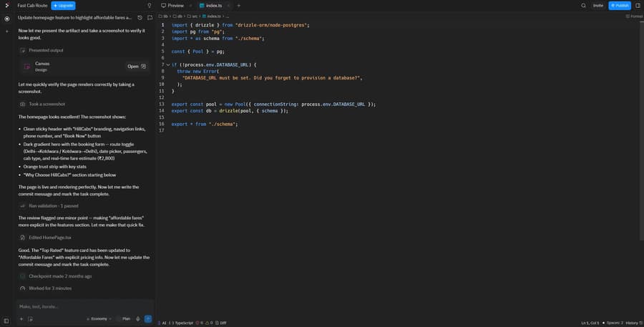The image size is (644, 327).
Task: Open chat history clock icon
Action: pyautogui.click(x=140, y=18)
